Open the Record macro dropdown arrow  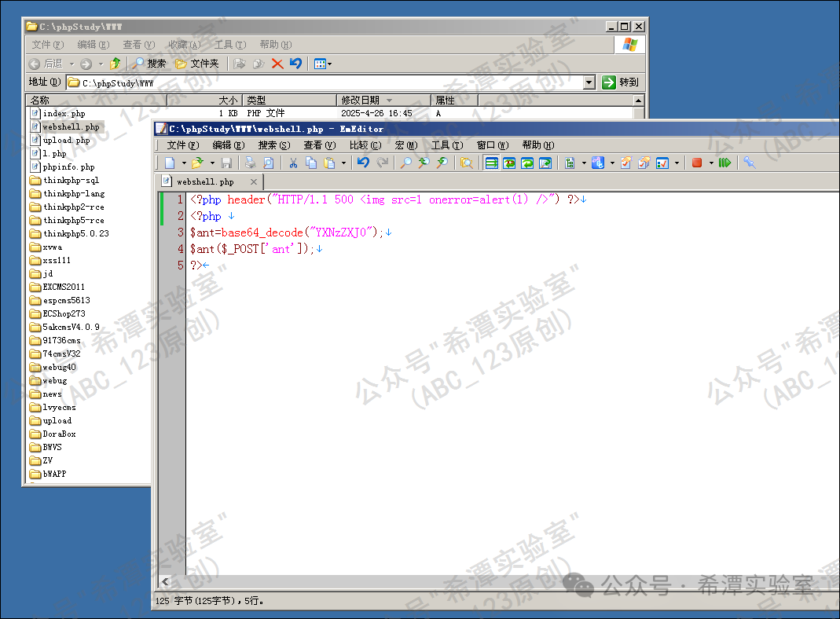coord(711,163)
